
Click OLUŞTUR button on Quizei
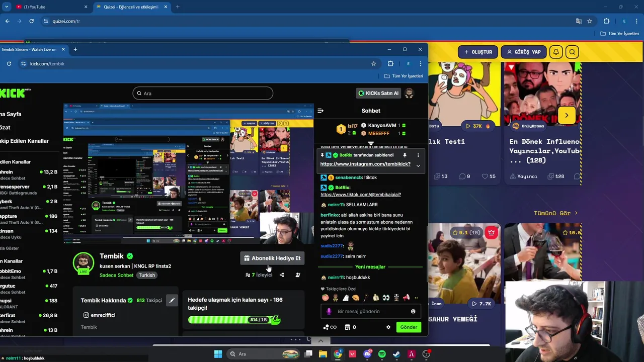tap(478, 52)
